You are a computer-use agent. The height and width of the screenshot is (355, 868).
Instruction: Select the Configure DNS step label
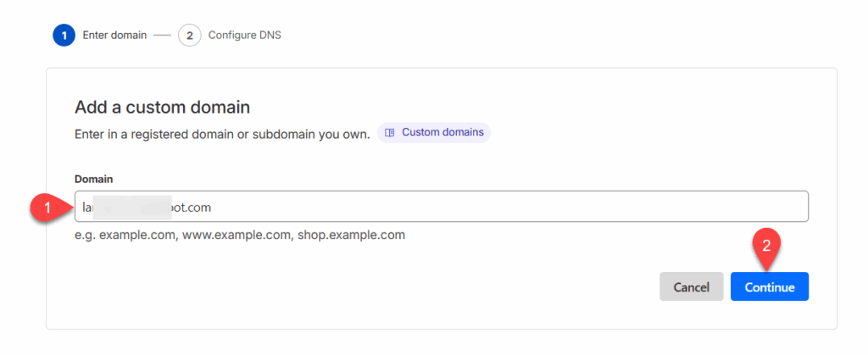(x=245, y=36)
